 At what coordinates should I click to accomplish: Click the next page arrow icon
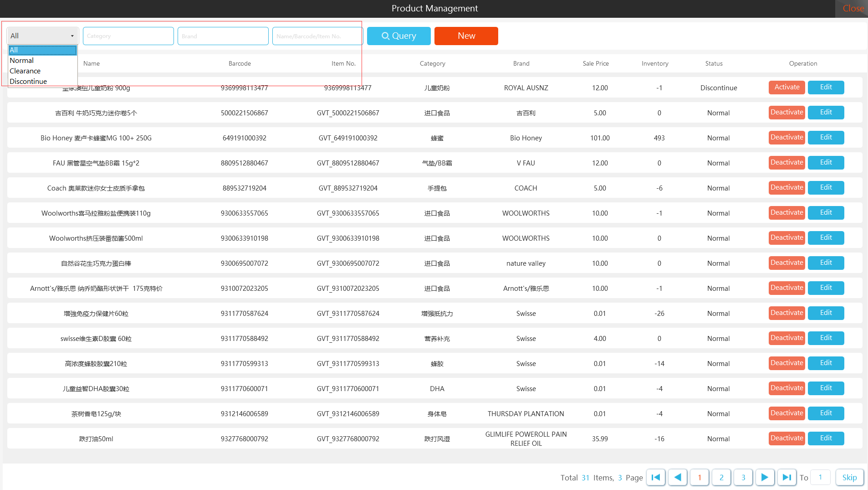point(765,477)
